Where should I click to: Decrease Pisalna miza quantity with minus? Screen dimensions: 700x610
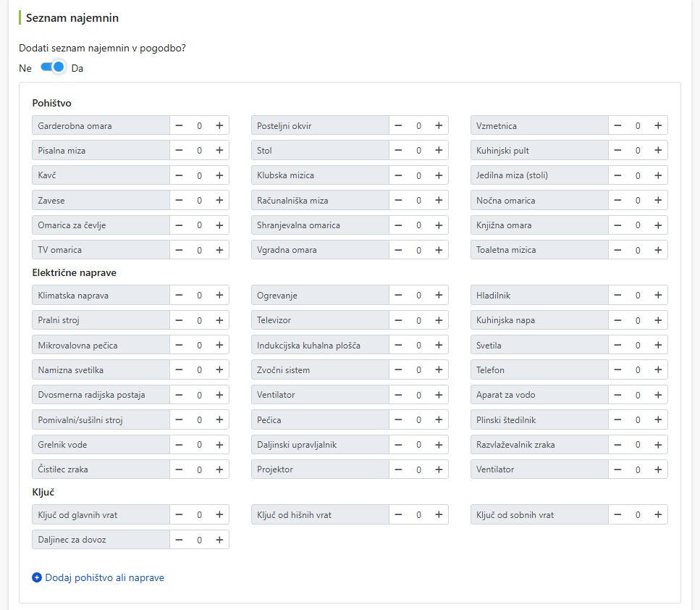pyautogui.click(x=179, y=150)
